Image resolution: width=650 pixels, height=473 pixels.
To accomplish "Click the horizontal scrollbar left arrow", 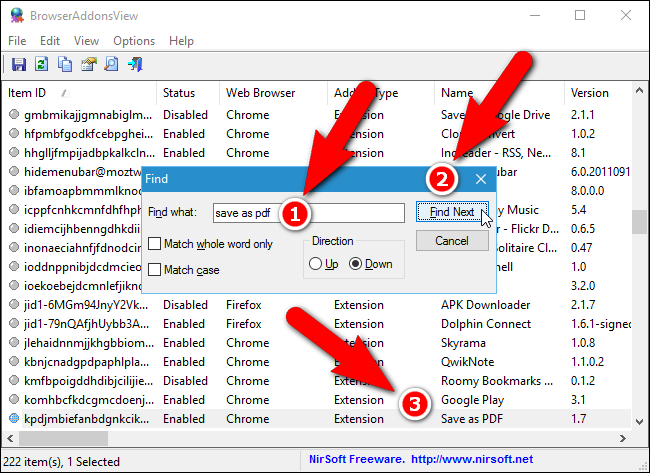I will tap(10, 438).
